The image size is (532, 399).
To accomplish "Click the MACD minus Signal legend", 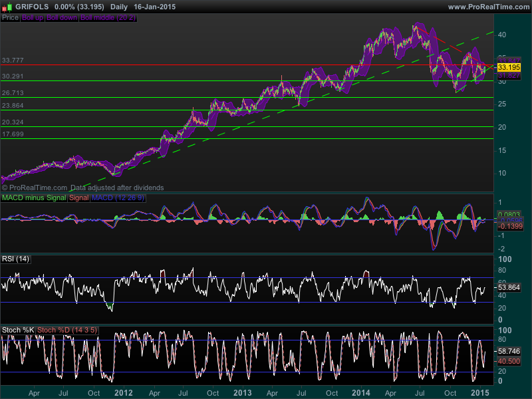I will pos(34,198).
